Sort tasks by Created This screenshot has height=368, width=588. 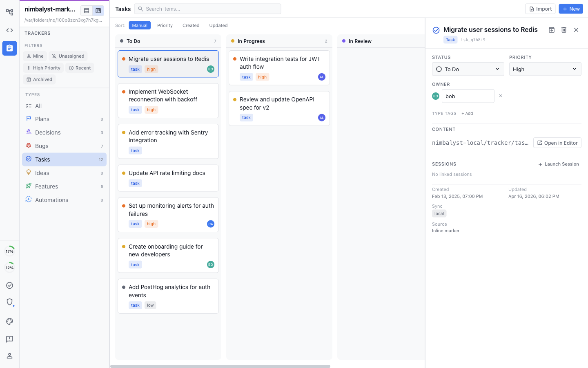tap(191, 25)
